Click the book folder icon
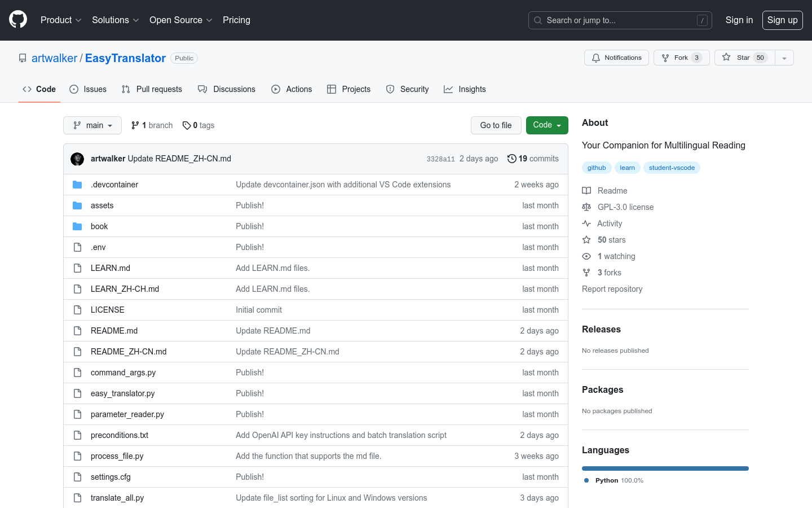The width and height of the screenshot is (812, 508). coord(77,226)
